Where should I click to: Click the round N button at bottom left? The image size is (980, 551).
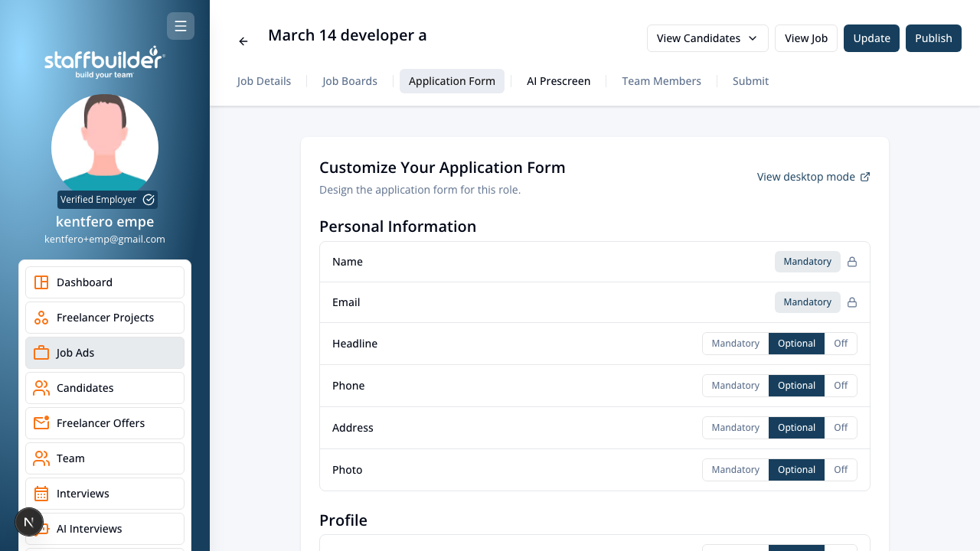(x=29, y=523)
